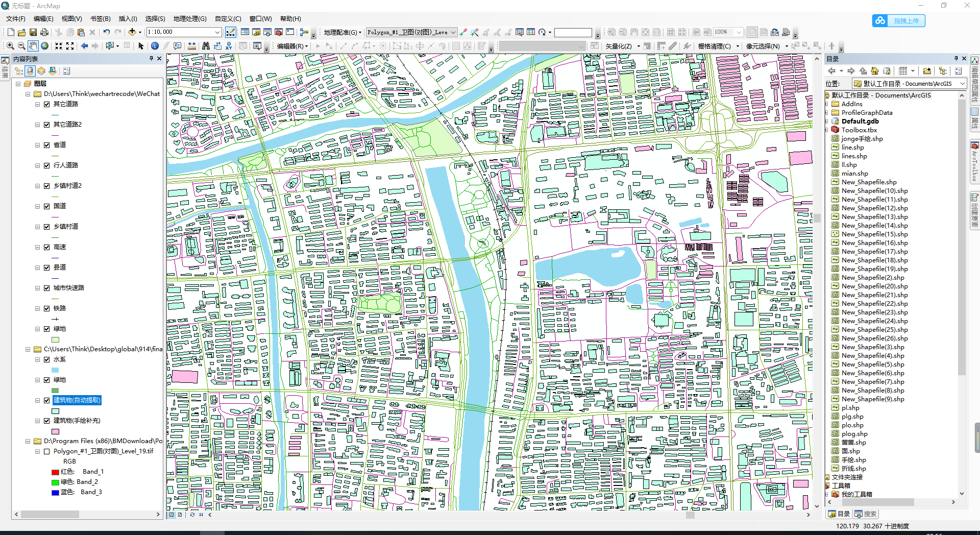Open the 书签(B) bookmarks menu
Image resolution: width=980 pixels, height=535 pixels.
(100, 19)
